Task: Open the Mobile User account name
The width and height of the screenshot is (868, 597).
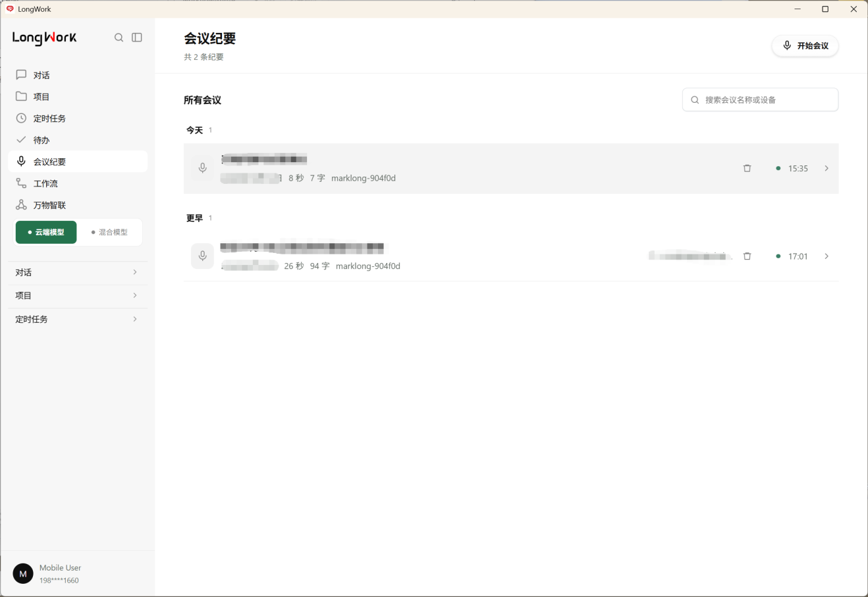Action: point(60,567)
